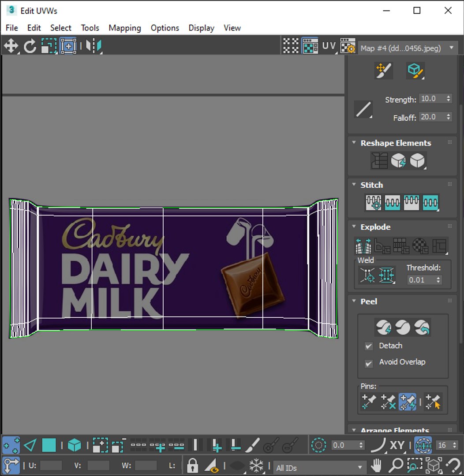Select the Scale Selected Subobject tool
Image resolution: width=464 pixels, height=476 pixels.
[49, 46]
